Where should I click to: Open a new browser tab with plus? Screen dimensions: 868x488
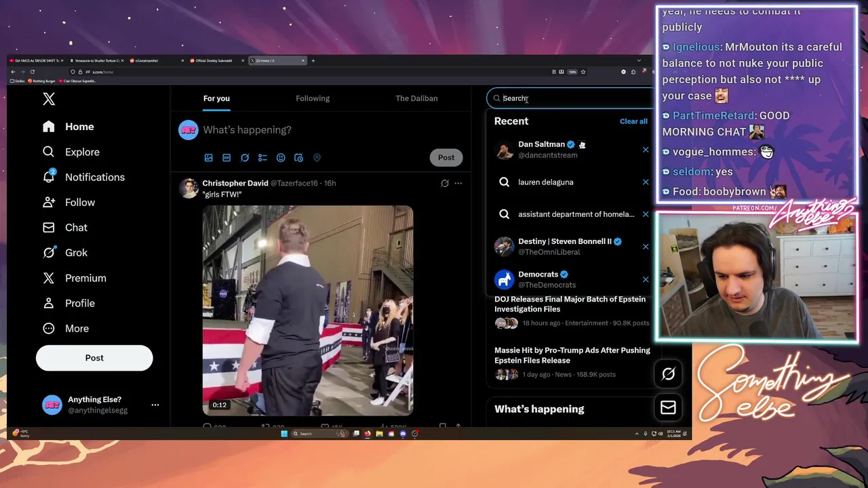pos(313,60)
